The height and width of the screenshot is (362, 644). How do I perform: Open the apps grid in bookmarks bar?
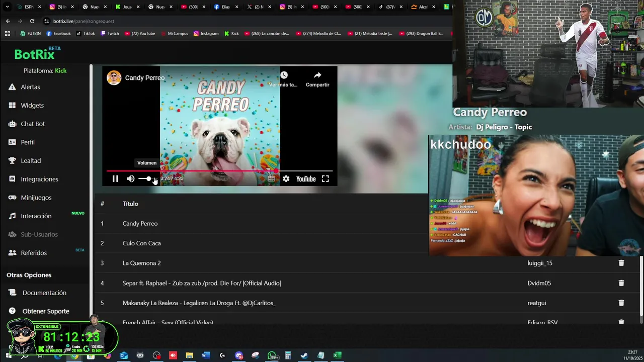tap(7, 34)
